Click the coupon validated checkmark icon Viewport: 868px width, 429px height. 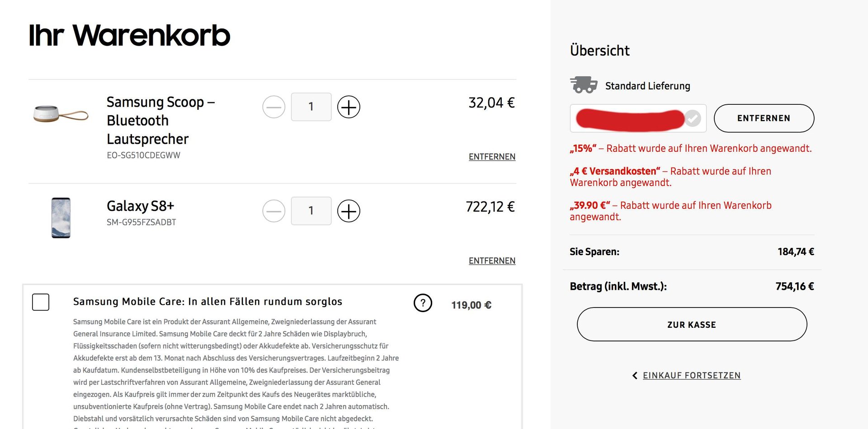[693, 118]
